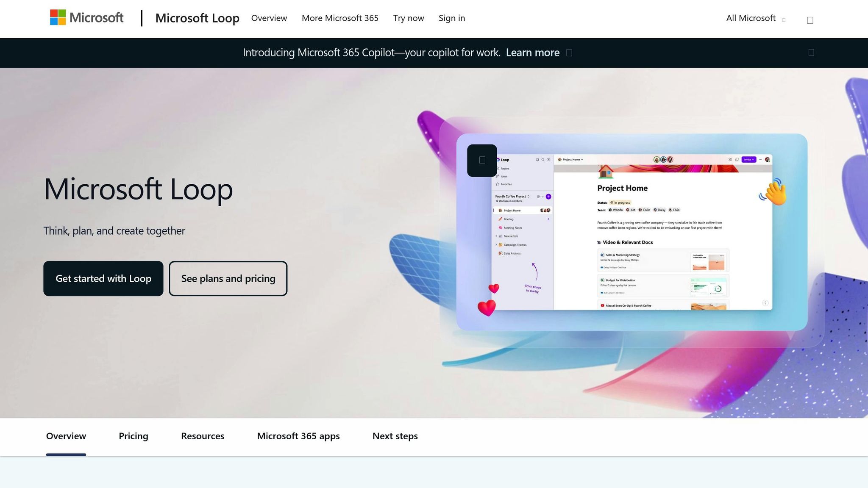Open the Invite dropdown in Project Home
The height and width of the screenshot is (488, 868).
[749, 159]
